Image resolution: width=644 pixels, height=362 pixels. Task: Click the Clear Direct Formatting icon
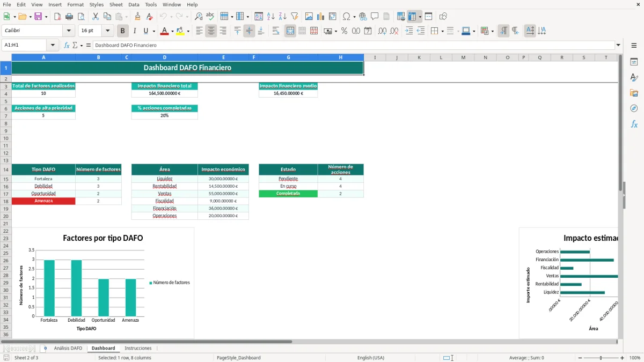click(x=149, y=17)
